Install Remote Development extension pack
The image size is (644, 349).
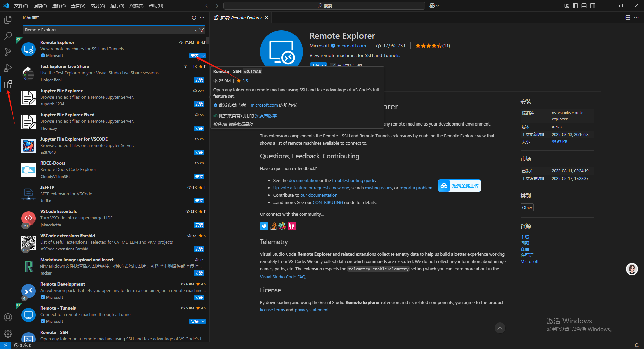pos(199,297)
